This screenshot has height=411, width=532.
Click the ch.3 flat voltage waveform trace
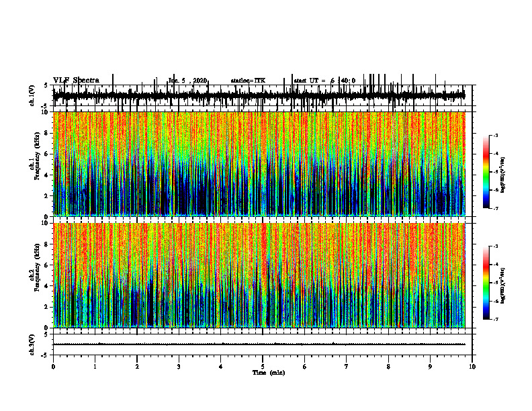[x=259, y=345]
